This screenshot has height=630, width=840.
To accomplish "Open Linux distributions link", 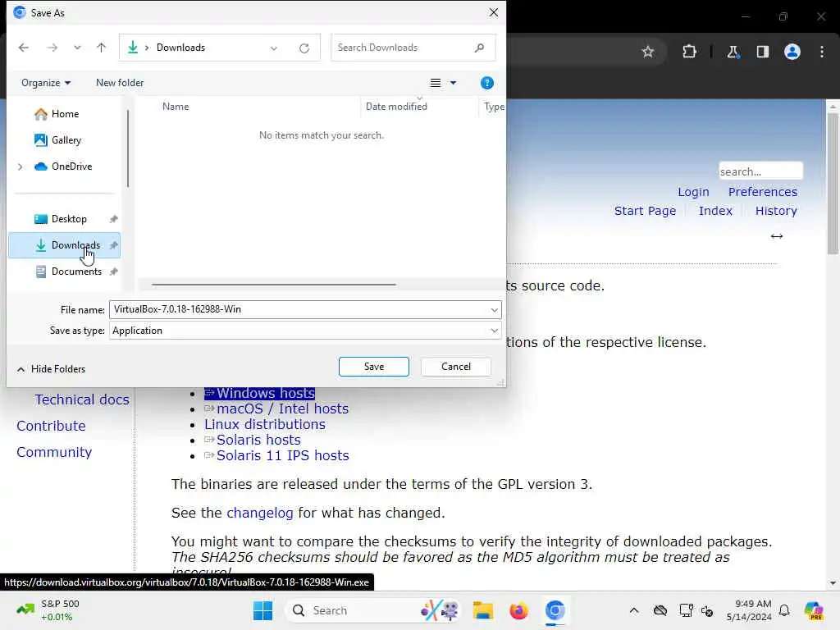I will point(265,424).
